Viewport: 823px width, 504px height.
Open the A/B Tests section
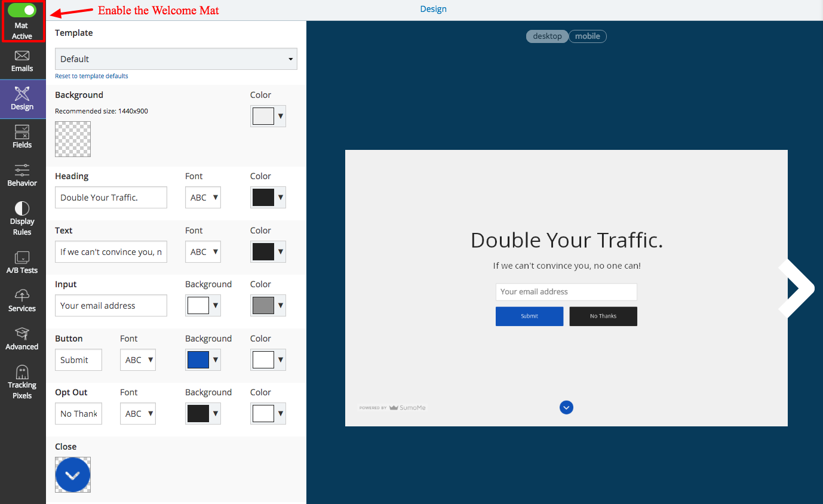pos(22,258)
